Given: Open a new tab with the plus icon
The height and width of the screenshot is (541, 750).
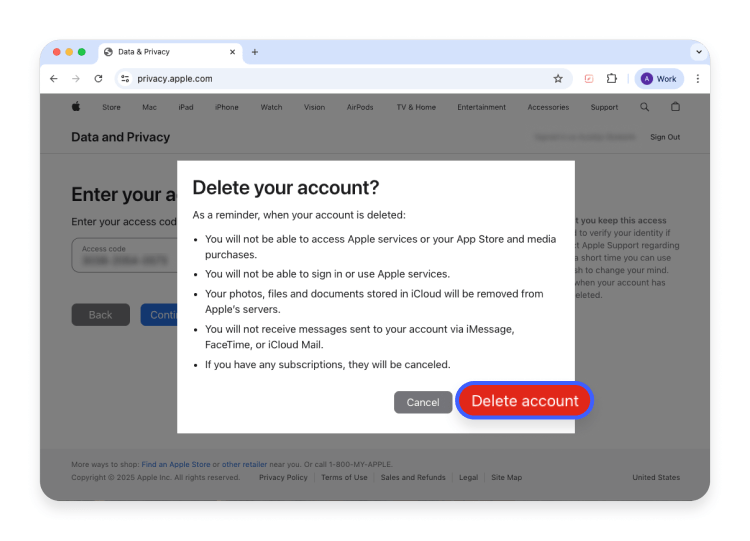Looking at the screenshot, I should tap(254, 52).
